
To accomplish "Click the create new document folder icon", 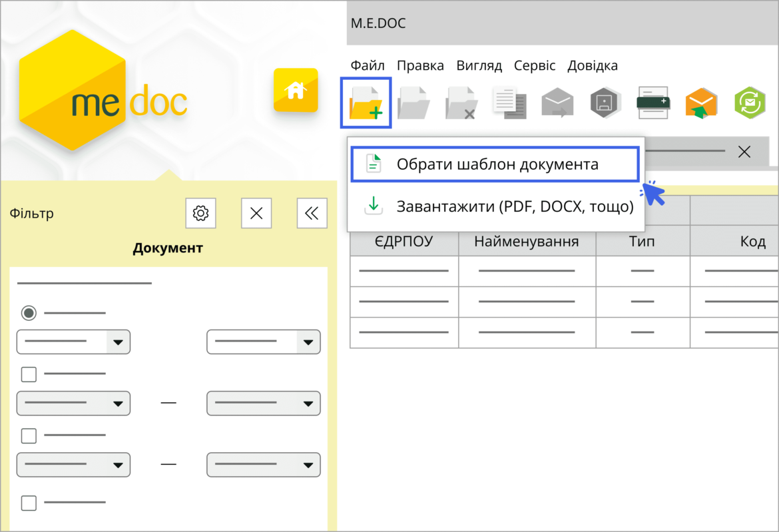I will click(366, 103).
